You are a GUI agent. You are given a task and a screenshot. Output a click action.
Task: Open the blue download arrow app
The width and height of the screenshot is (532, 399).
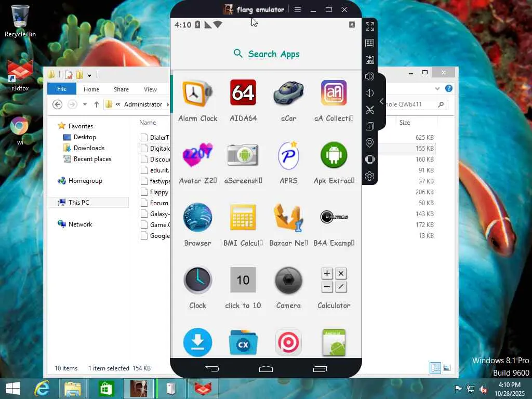(197, 342)
